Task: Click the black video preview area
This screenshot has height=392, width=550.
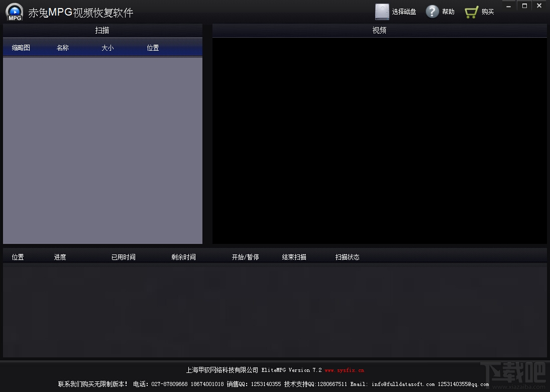Action: click(x=380, y=141)
